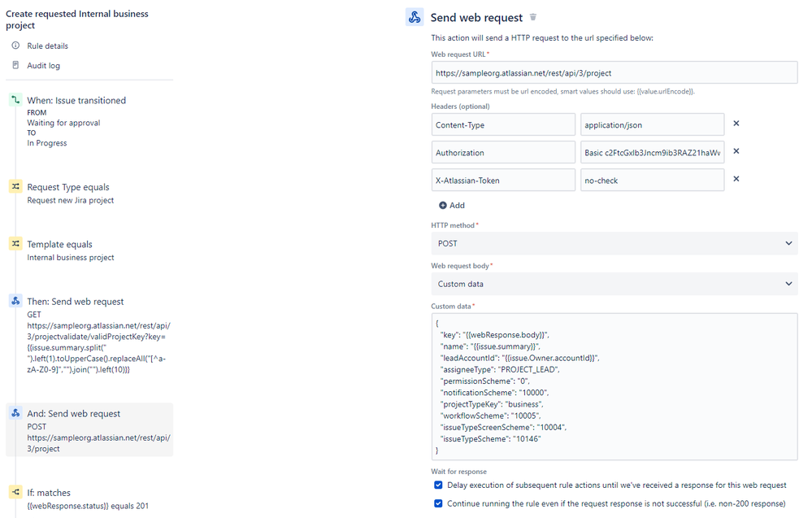The image size is (812, 518).
Task: Add a new header row
Action: click(x=452, y=205)
